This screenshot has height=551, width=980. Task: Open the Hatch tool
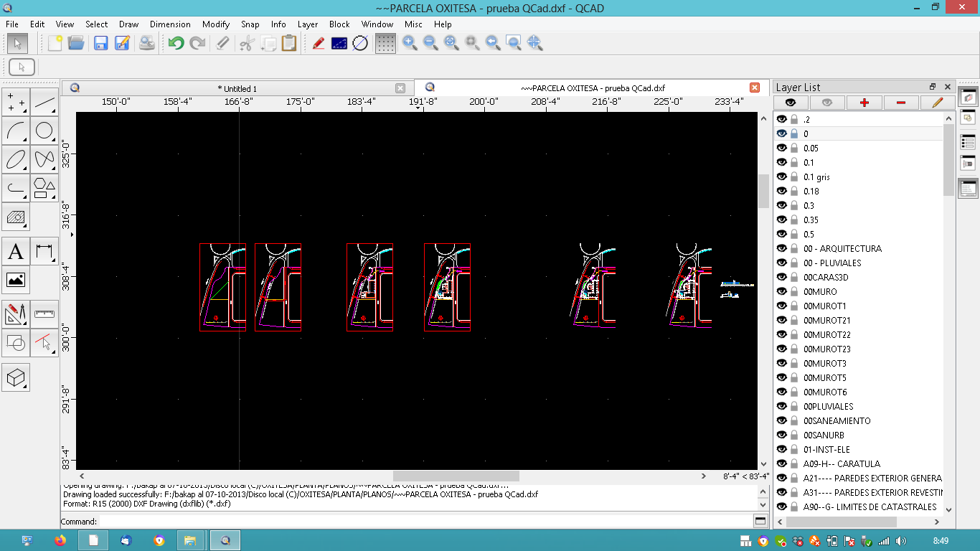click(x=16, y=215)
